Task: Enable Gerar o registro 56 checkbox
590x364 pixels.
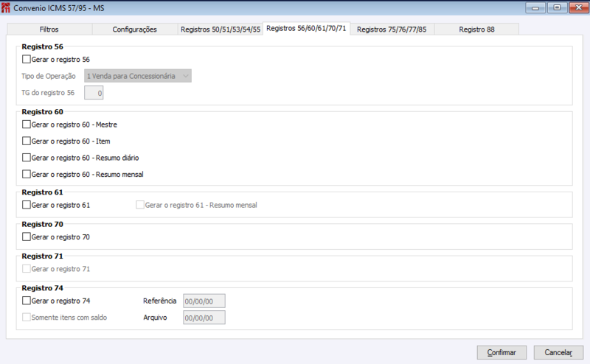Action: click(x=27, y=60)
